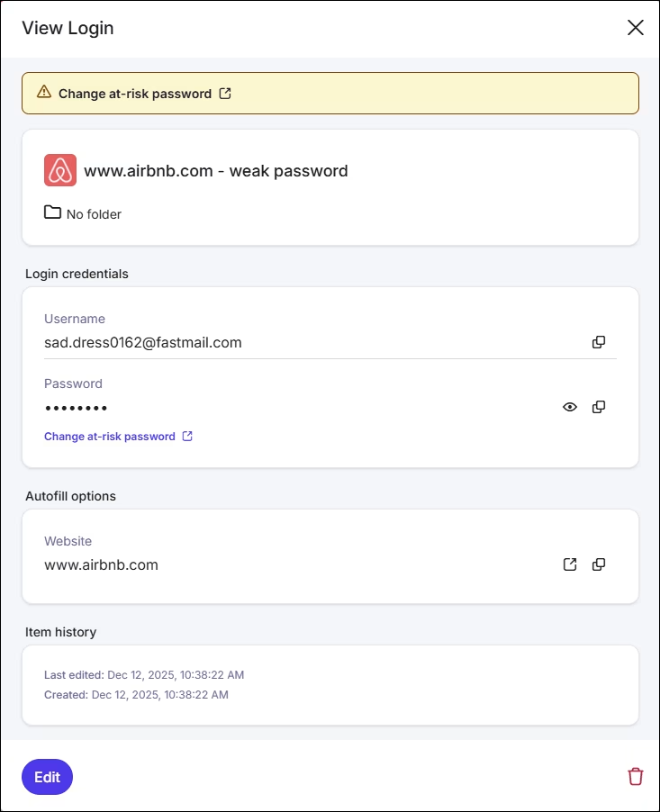Copy the password to clipboard
This screenshot has width=660, height=812.
(599, 407)
